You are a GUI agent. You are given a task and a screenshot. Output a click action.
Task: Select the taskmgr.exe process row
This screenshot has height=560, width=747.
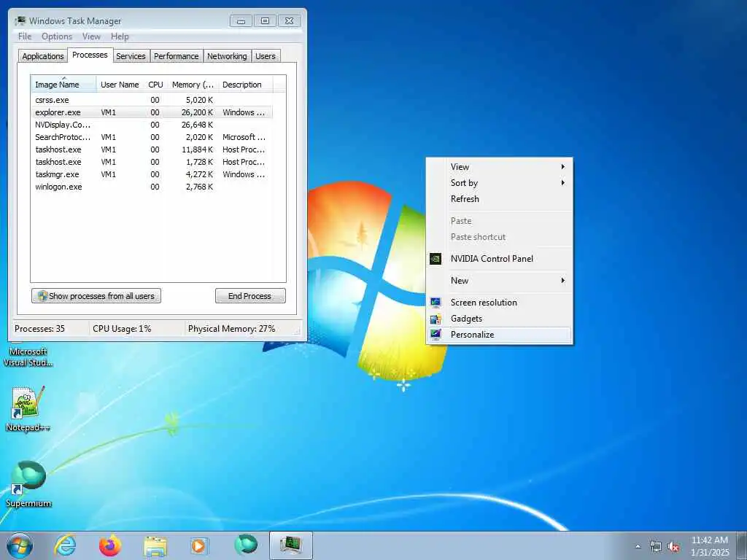click(x=152, y=174)
